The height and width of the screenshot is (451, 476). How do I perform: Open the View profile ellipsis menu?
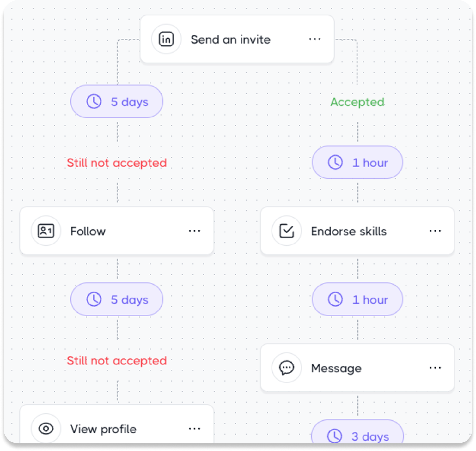(x=194, y=429)
